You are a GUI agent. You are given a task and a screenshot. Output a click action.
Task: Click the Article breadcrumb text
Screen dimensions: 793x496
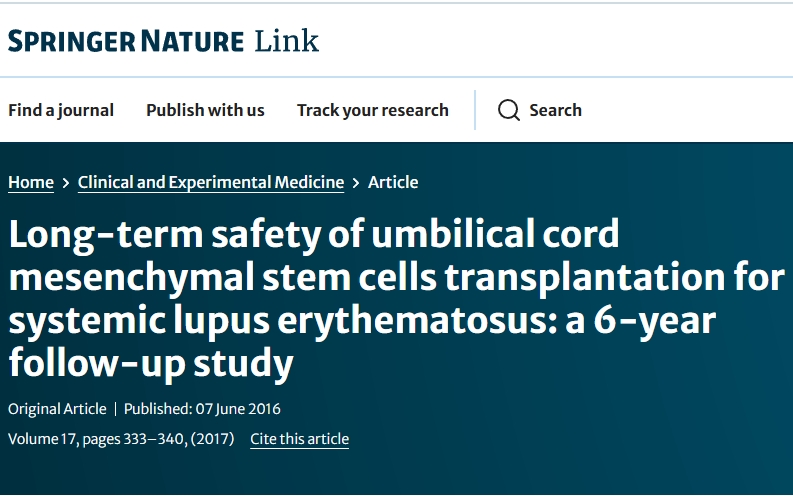pyautogui.click(x=393, y=182)
